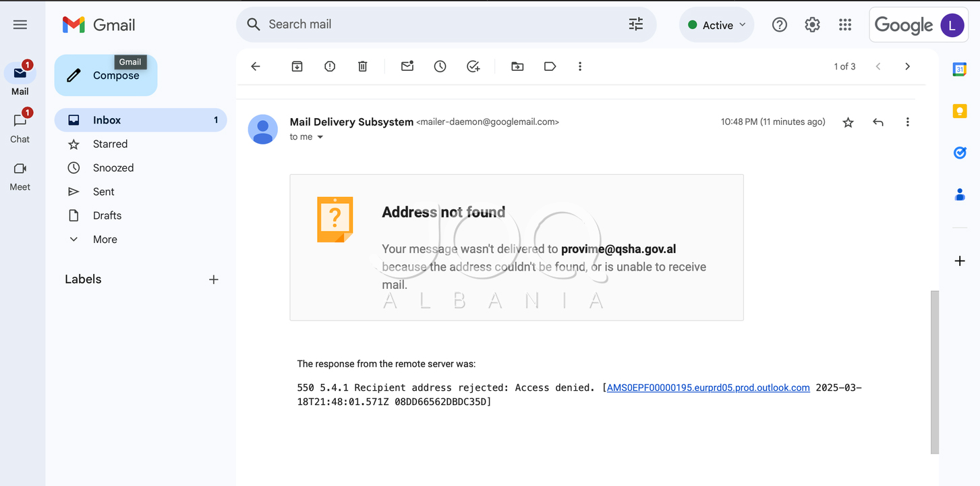Image resolution: width=980 pixels, height=486 pixels.
Task: Click the Compose button
Action: [106, 76]
